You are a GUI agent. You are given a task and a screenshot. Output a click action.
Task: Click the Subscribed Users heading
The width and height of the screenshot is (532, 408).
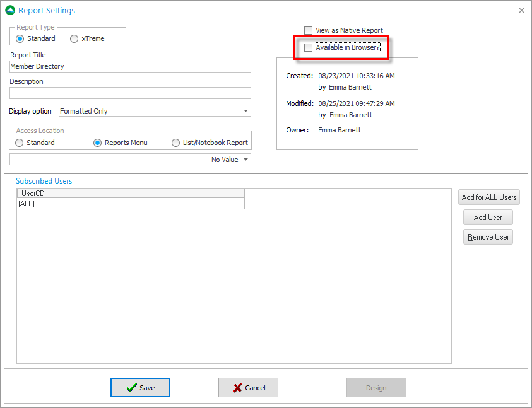coord(44,181)
